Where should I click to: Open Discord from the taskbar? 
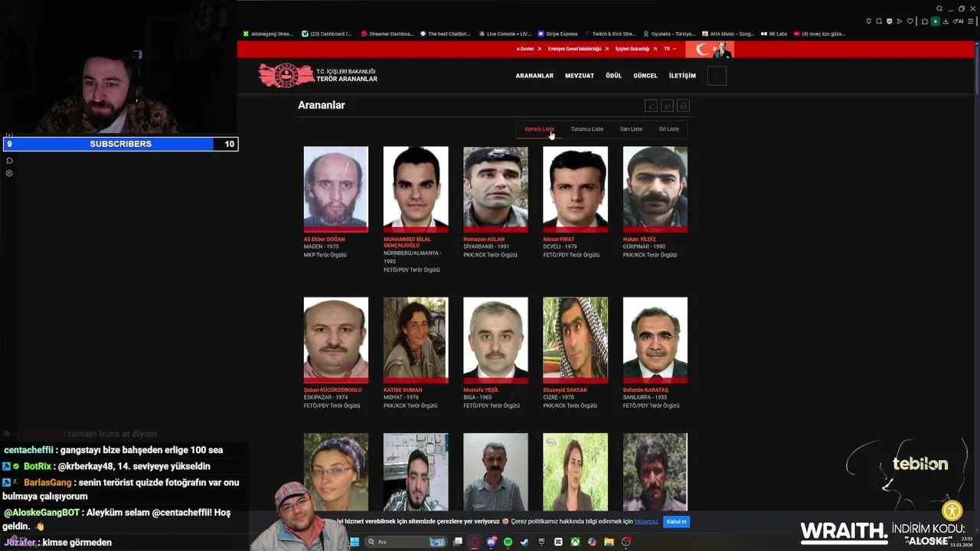[x=492, y=542]
